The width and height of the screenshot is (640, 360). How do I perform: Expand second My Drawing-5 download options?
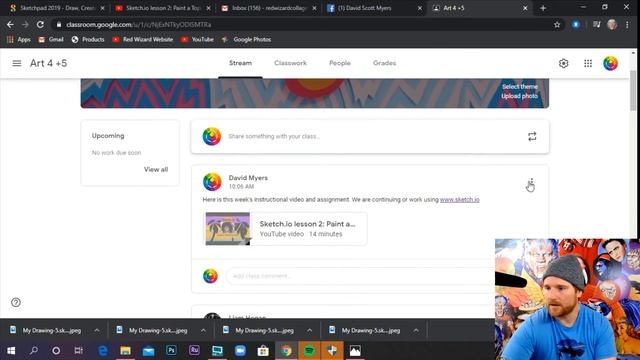(203, 330)
